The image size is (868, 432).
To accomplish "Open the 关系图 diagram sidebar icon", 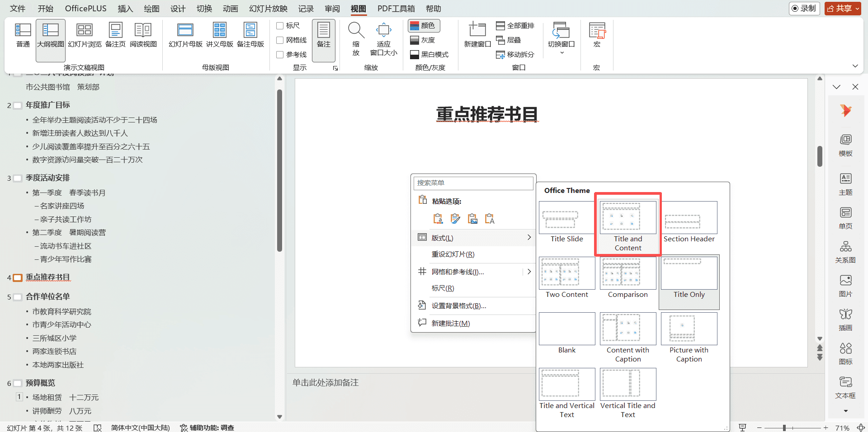I will point(845,252).
